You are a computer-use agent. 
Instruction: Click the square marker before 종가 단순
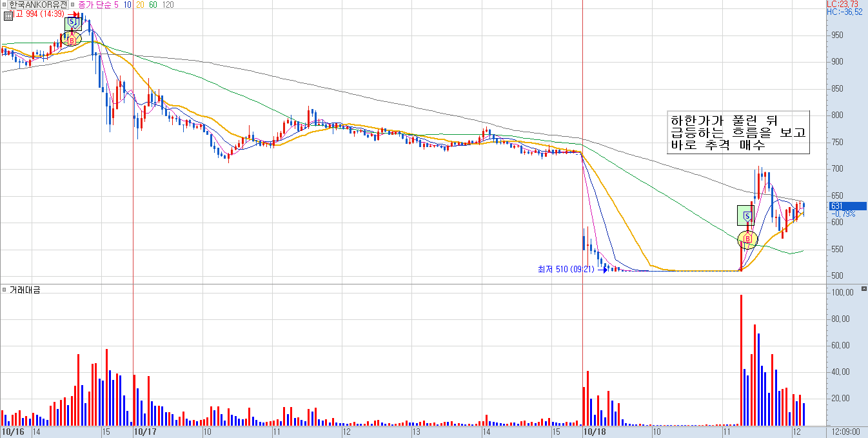pyautogui.click(x=73, y=4)
